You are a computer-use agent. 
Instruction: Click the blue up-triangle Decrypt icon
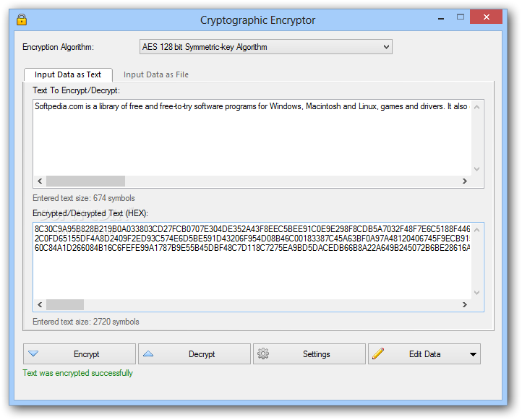point(148,353)
